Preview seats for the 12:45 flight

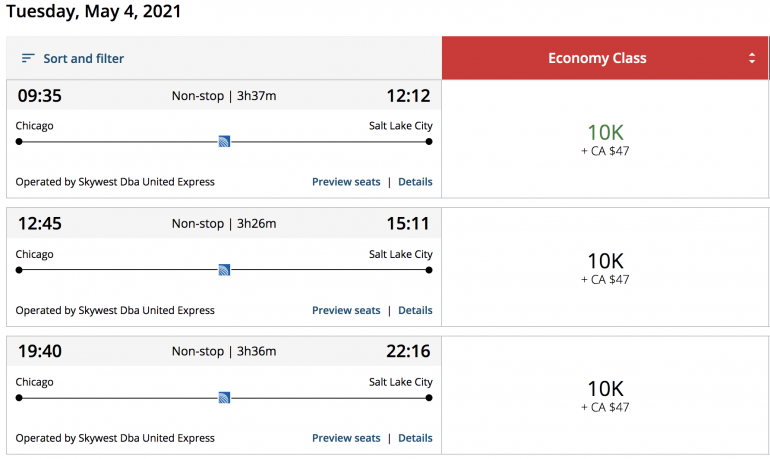point(346,310)
